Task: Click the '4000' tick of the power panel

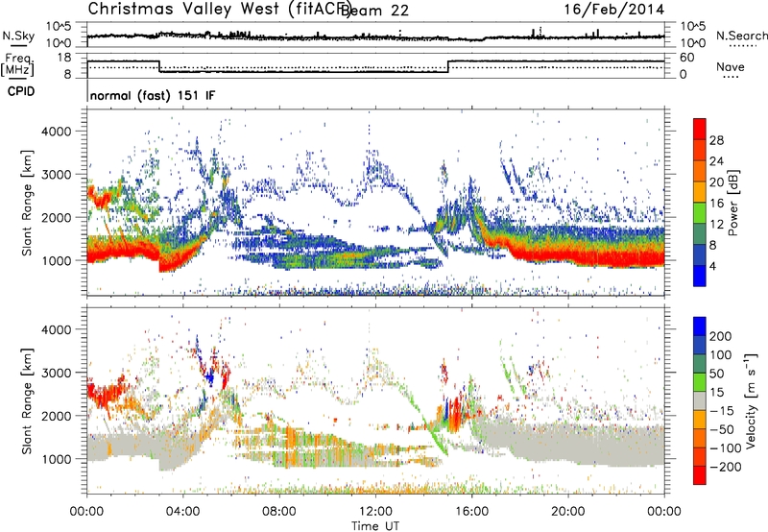Action: 56,132
